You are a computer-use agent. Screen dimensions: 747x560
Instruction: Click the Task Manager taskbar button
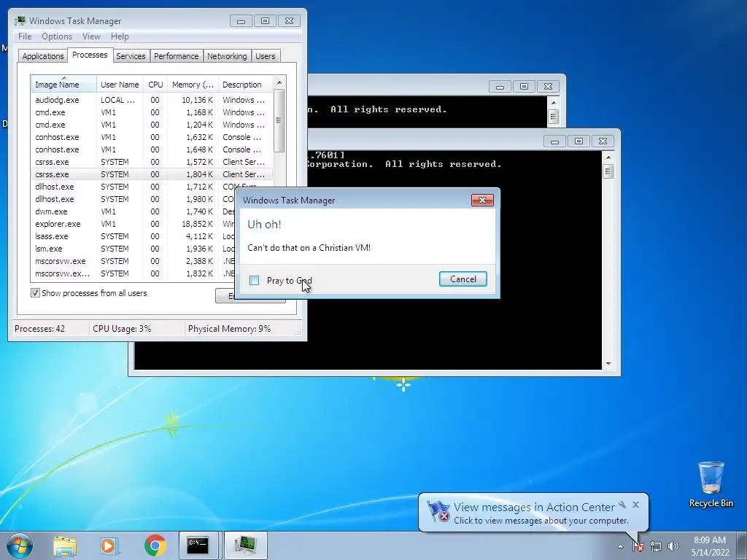245,545
